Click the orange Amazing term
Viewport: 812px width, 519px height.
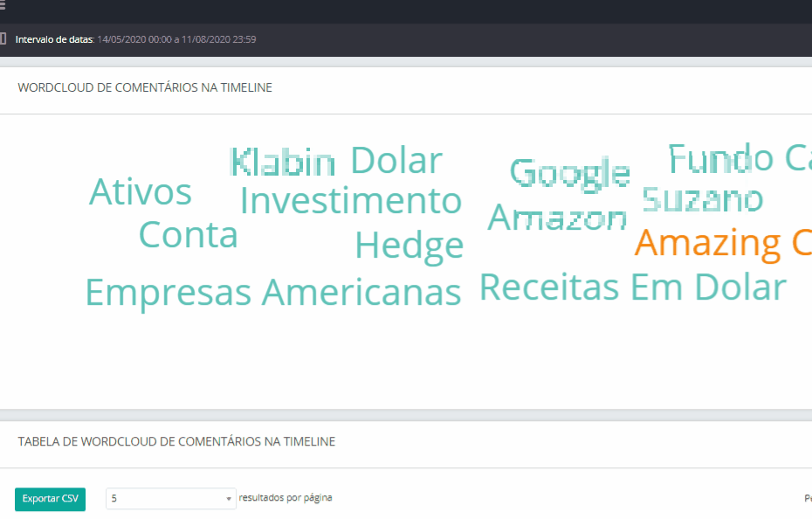[x=723, y=244]
